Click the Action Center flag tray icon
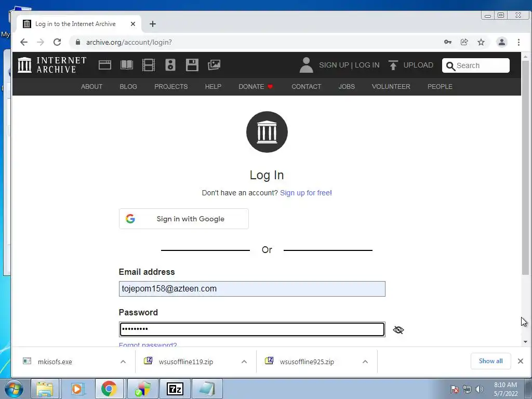The width and height of the screenshot is (532, 399). (x=455, y=389)
